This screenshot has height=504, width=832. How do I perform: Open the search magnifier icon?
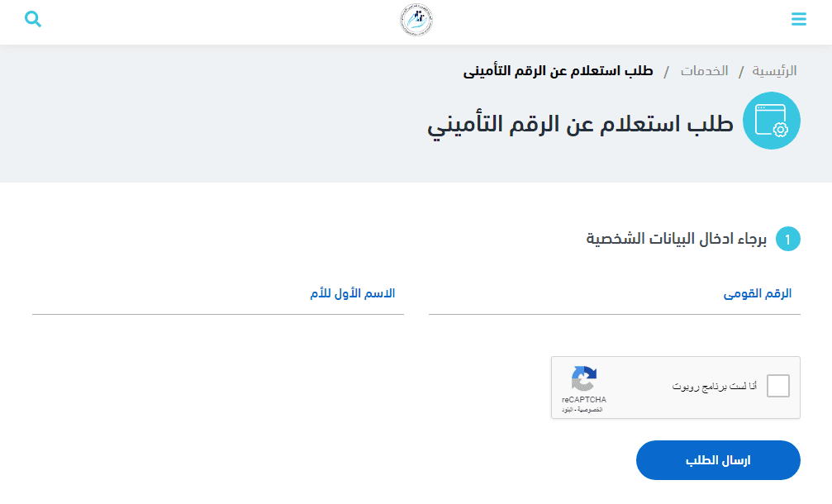33,19
